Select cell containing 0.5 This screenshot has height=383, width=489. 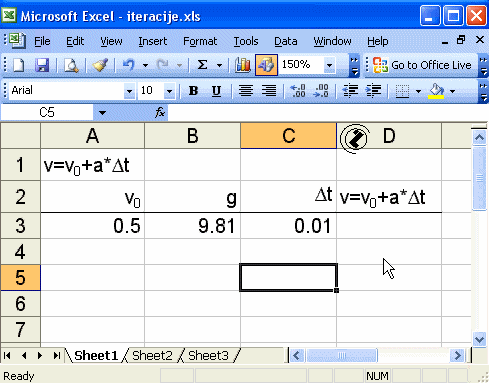92,226
